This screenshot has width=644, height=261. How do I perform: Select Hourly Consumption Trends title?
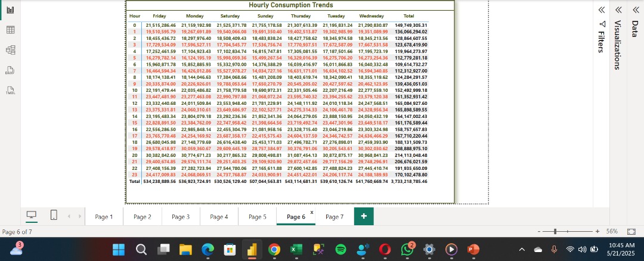pyautogui.click(x=291, y=5)
